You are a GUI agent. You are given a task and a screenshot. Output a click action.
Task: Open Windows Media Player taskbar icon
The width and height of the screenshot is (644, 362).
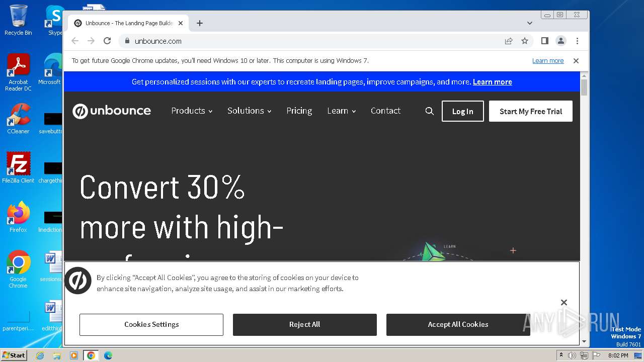coord(74,355)
